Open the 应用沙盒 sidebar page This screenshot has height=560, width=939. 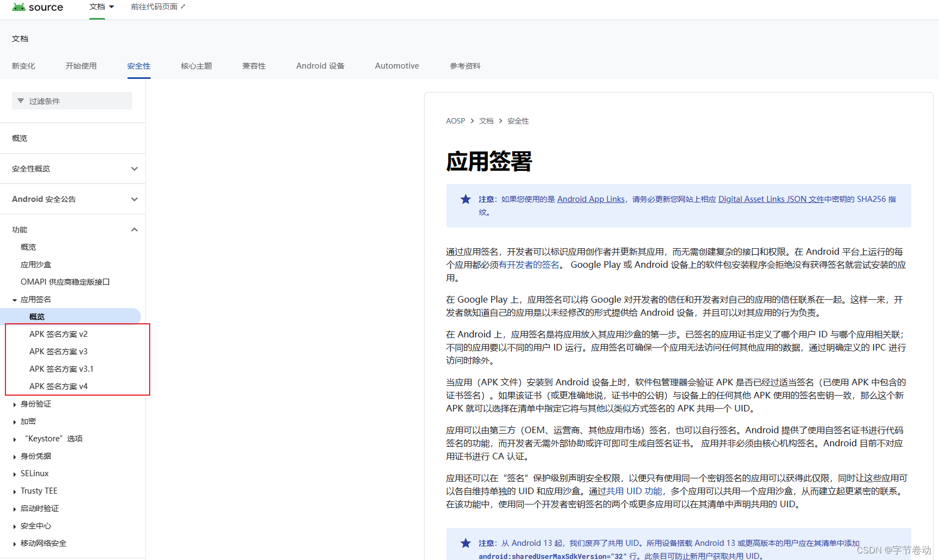36,264
